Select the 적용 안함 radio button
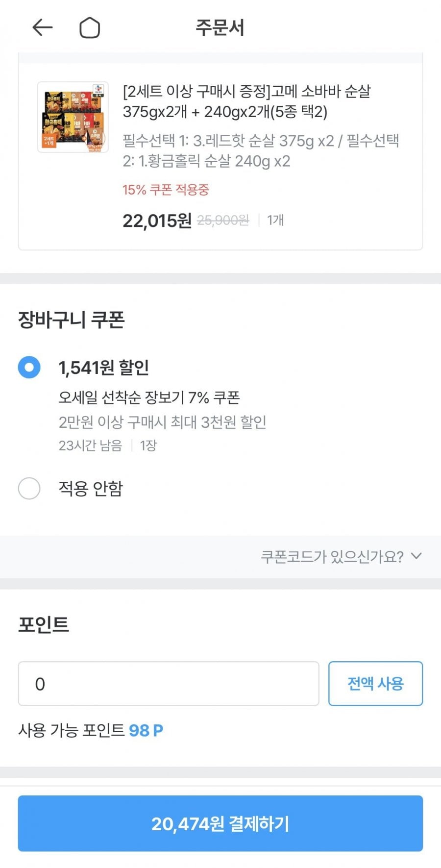 29,488
